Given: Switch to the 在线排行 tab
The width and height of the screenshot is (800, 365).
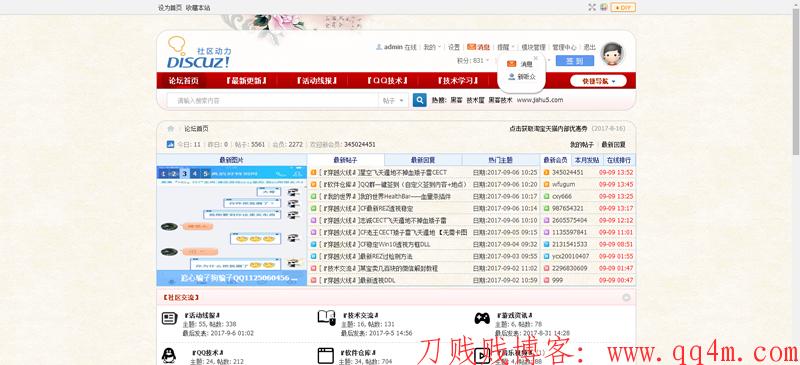Looking at the screenshot, I should tap(618, 160).
